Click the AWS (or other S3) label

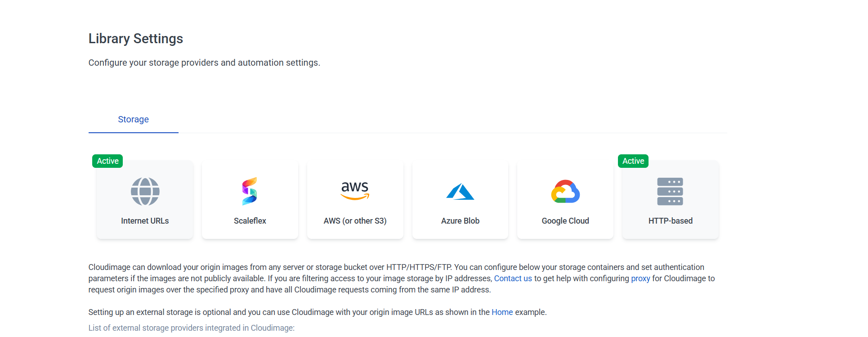click(x=355, y=221)
